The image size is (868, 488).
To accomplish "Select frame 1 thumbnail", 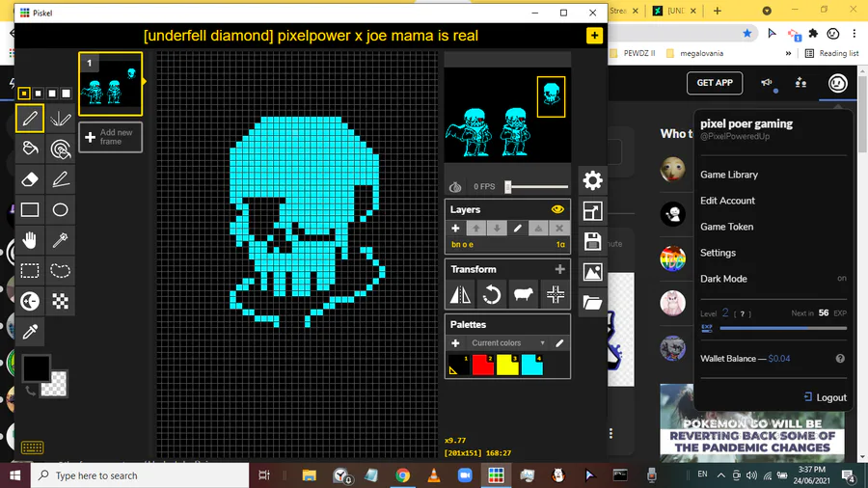I will [110, 84].
